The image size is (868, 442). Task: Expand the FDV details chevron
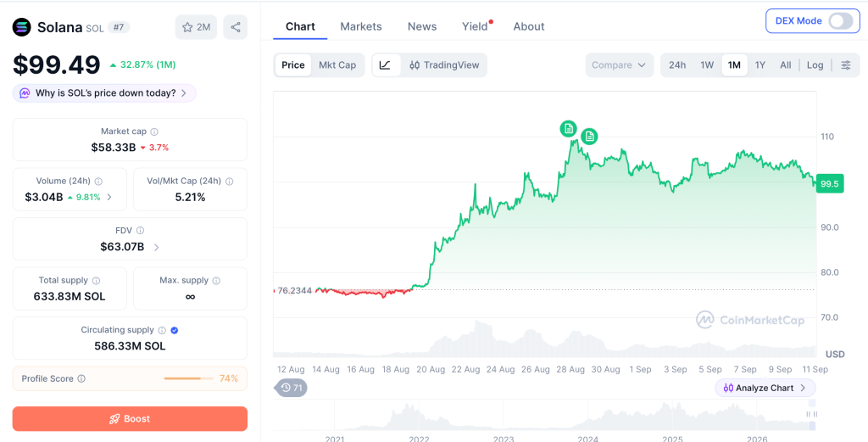pos(156,247)
